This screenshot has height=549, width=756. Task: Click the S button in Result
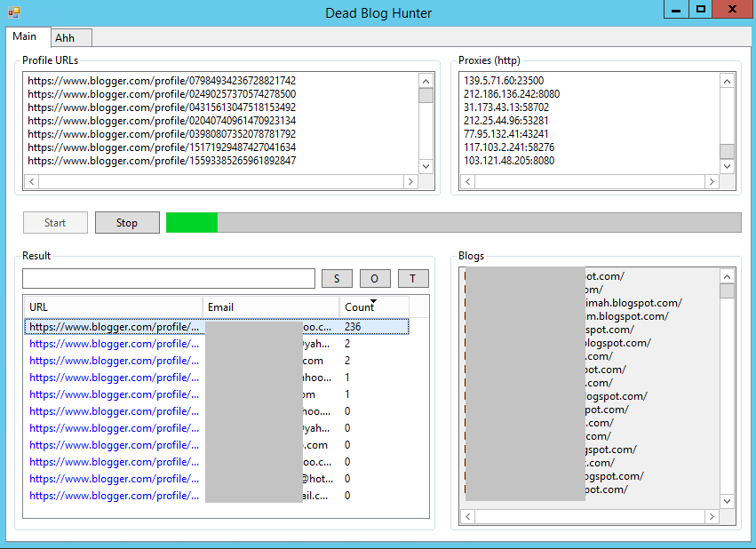[x=337, y=279]
